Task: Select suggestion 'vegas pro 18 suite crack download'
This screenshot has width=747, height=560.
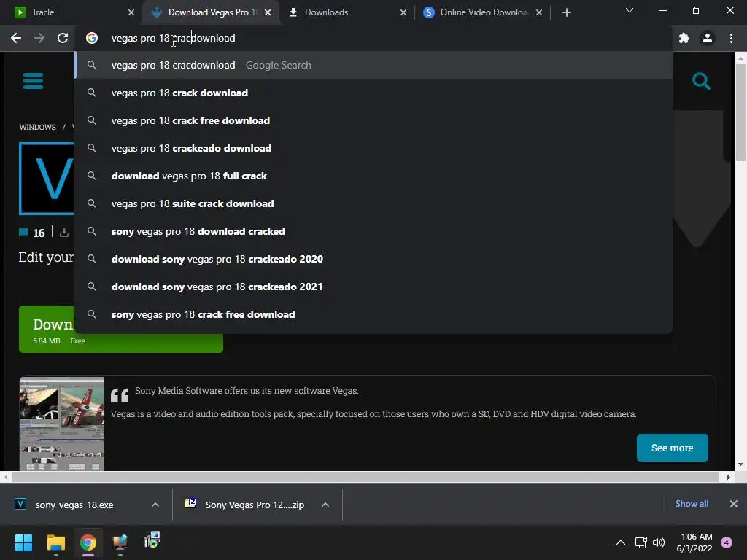Action: [x=373, y=203]
